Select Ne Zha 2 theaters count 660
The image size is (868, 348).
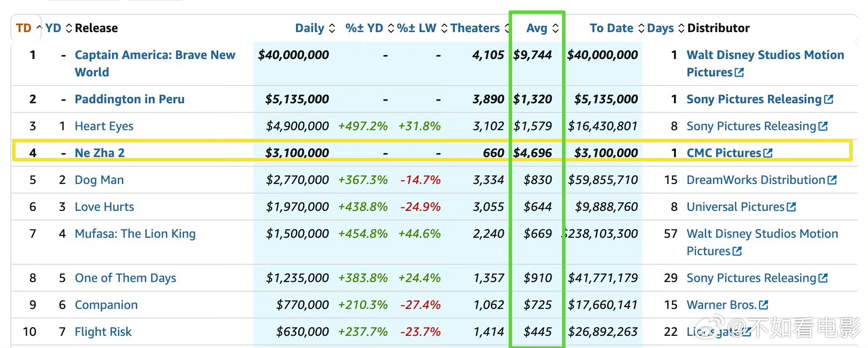[493, 153]
